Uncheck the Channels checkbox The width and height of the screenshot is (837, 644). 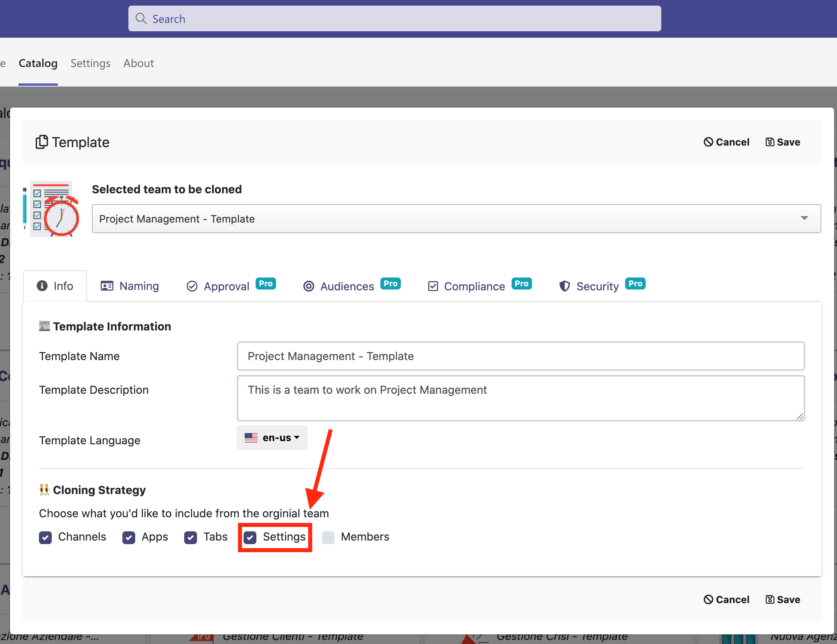point(45,537)
